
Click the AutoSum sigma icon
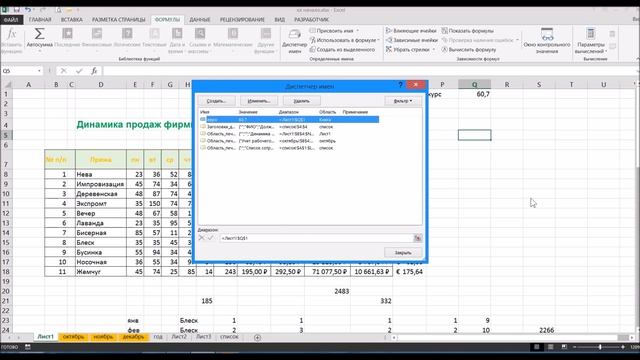tap(40, 33)
